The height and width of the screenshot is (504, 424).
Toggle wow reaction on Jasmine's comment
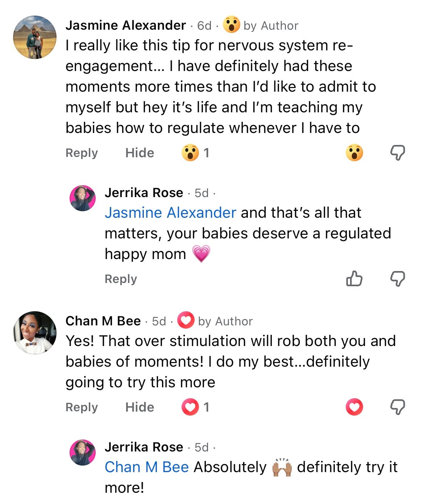pyautogui.click(x=354, y=153)
